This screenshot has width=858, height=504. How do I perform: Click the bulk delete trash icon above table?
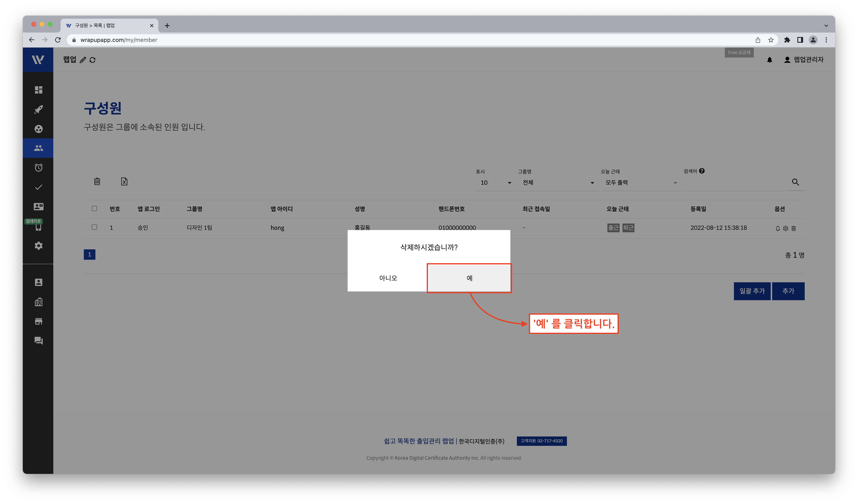coord(97,181)
